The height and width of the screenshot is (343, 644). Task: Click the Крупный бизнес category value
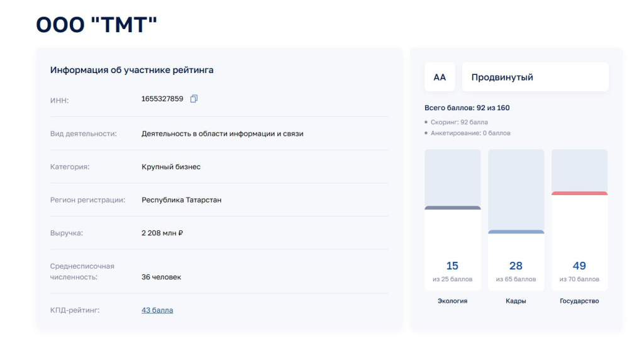click(x=171, y=167)
